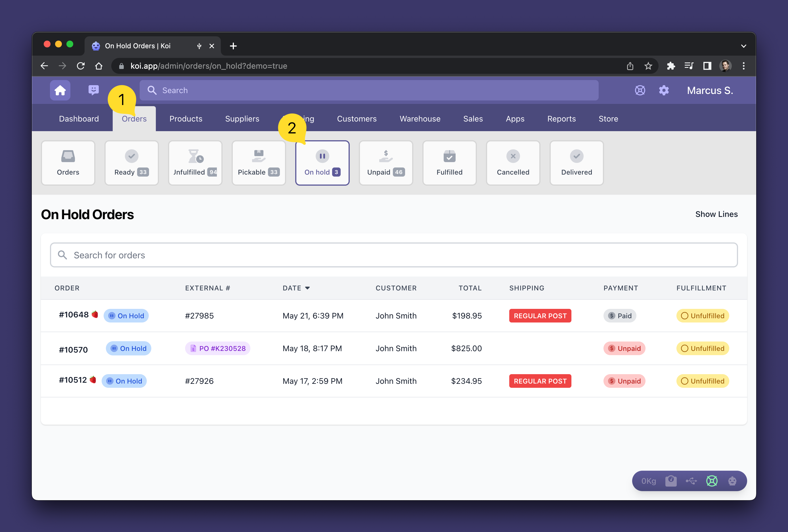Open the chat messages icon
Viewport: 788px width, 532px height.
tap(93, 90)
